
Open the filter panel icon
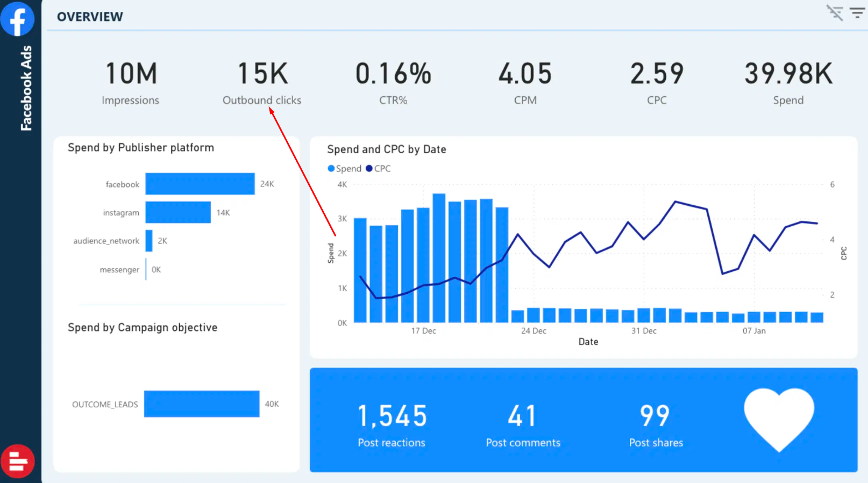857,12
